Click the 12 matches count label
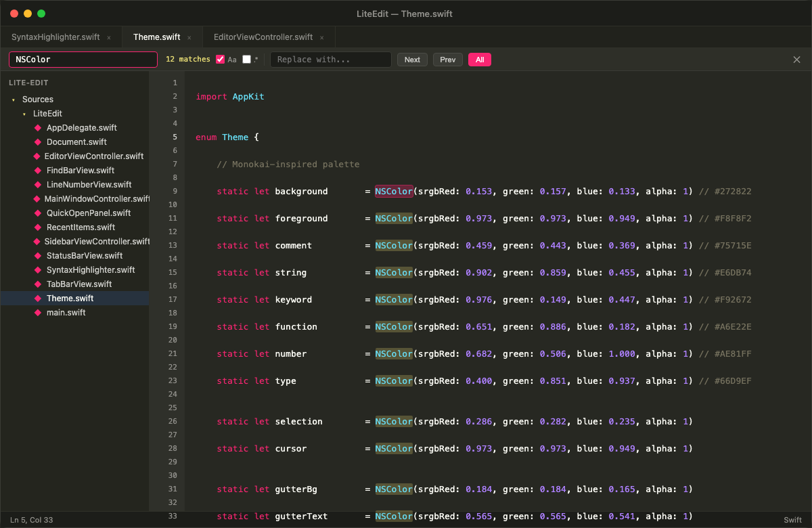This screenshot has height=528, width=812. pyautogui.click(x=188, y=60)
